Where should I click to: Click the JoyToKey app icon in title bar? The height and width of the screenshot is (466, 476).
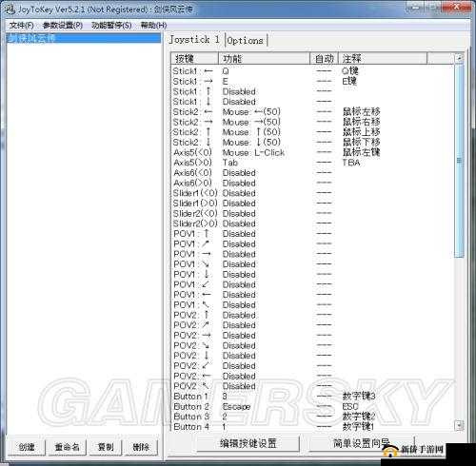[x=10, y=10]
